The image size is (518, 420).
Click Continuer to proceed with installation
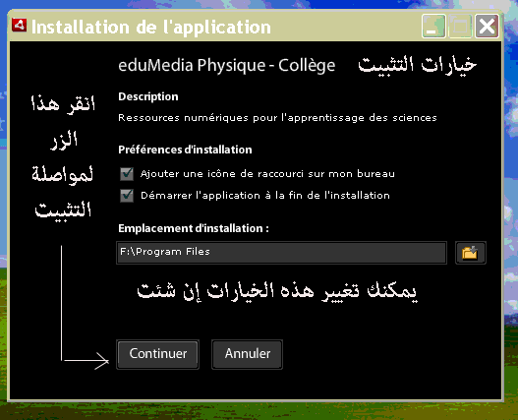158,354
